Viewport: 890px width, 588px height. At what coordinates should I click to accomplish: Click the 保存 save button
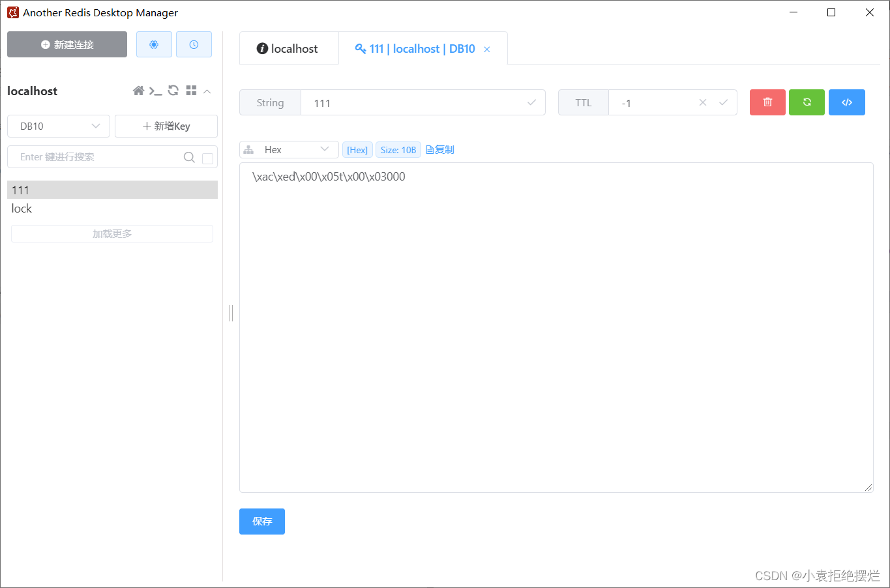pos(262,522)
